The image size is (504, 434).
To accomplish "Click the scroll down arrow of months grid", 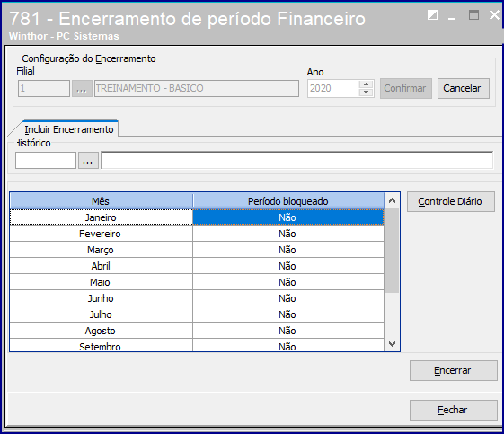I will (392, 344).
